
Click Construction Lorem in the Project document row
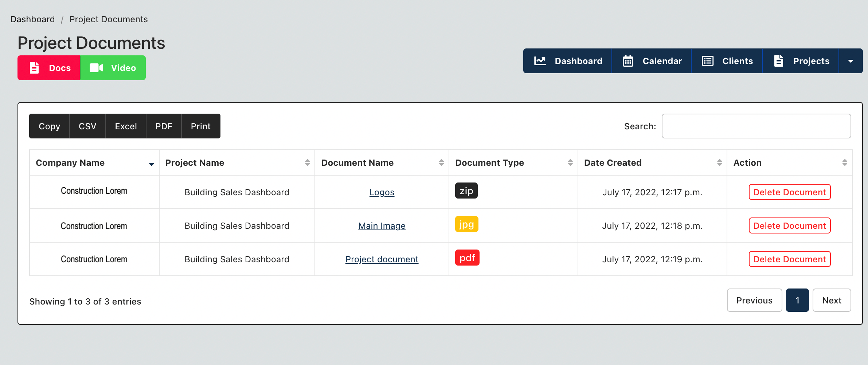pos(94,259)
